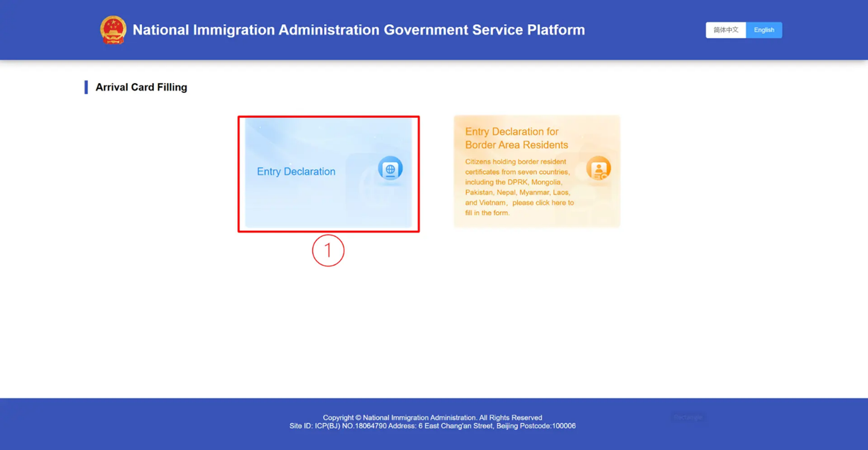Click the copyright notice in the footer
The image size is (868, 450).
(x=432, y=417)
